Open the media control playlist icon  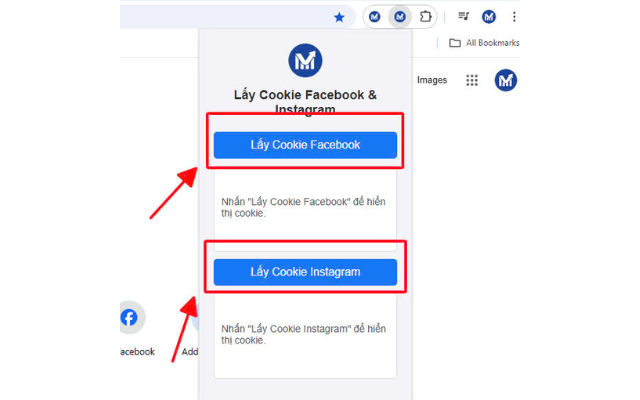[x=463, y=16]
